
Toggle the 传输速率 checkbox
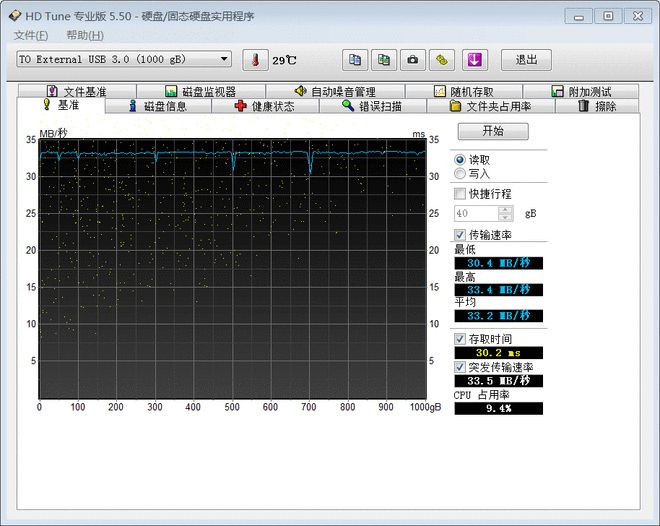point(460,235)
